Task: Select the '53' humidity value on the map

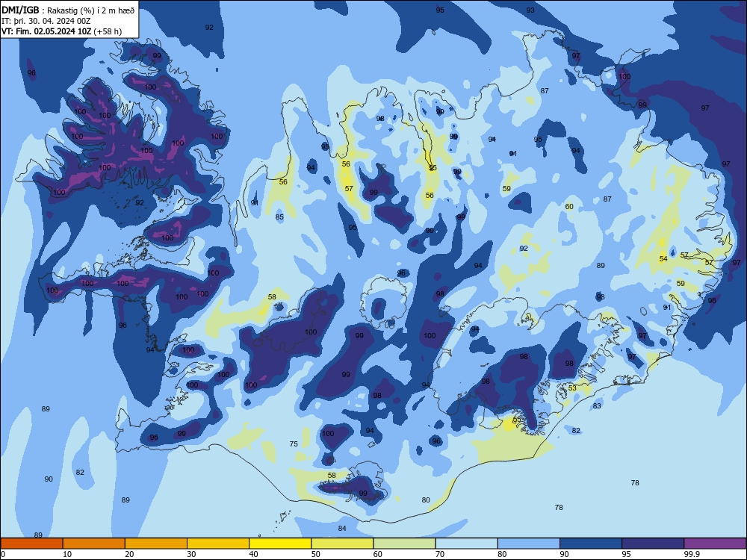Action: coord(572,388)
